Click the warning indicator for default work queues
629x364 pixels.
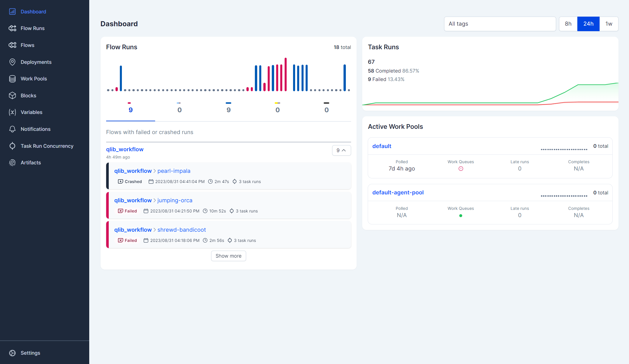tap(460, 168)
